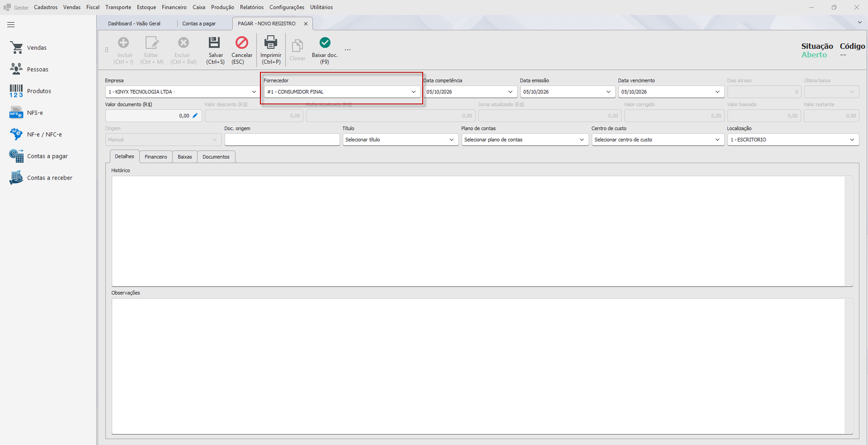This screenshot has width=868, height=445.
Task: Click inside the Histórico text area
Action: (482, 231)
